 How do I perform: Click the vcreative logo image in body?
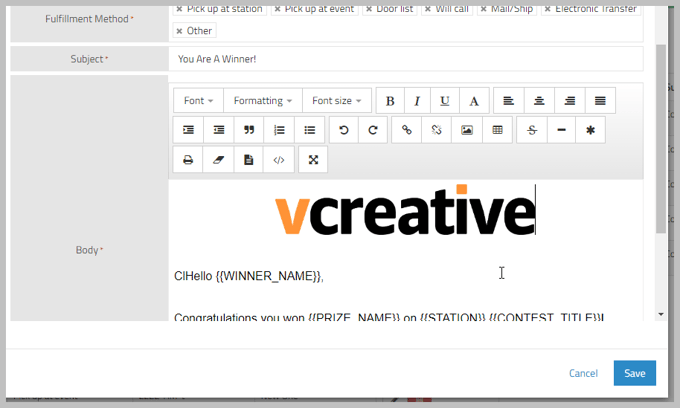(x=405, y=209)
